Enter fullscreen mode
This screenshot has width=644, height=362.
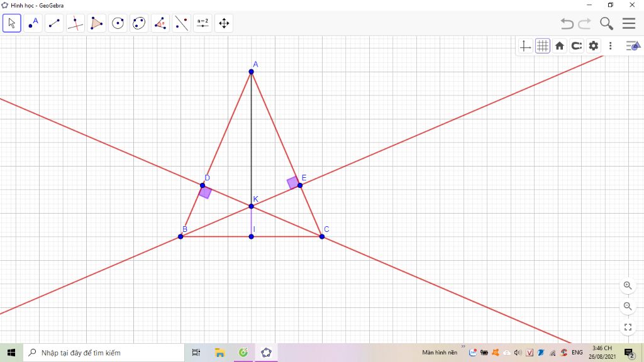point(628,327)
